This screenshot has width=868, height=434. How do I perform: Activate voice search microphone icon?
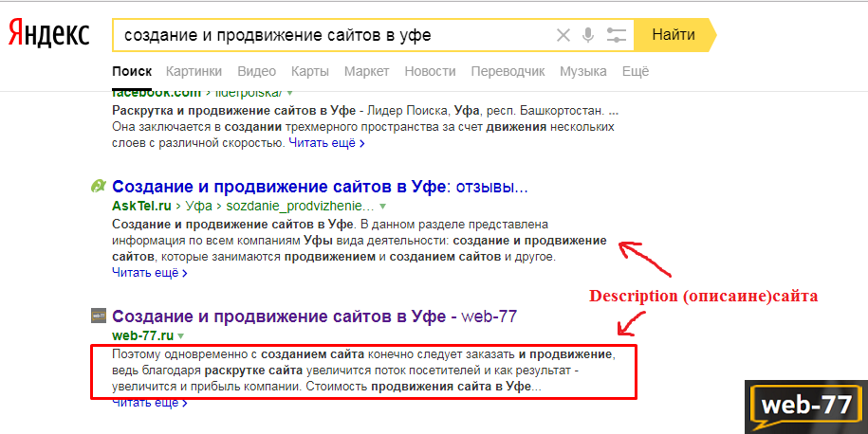coord(588,35)
